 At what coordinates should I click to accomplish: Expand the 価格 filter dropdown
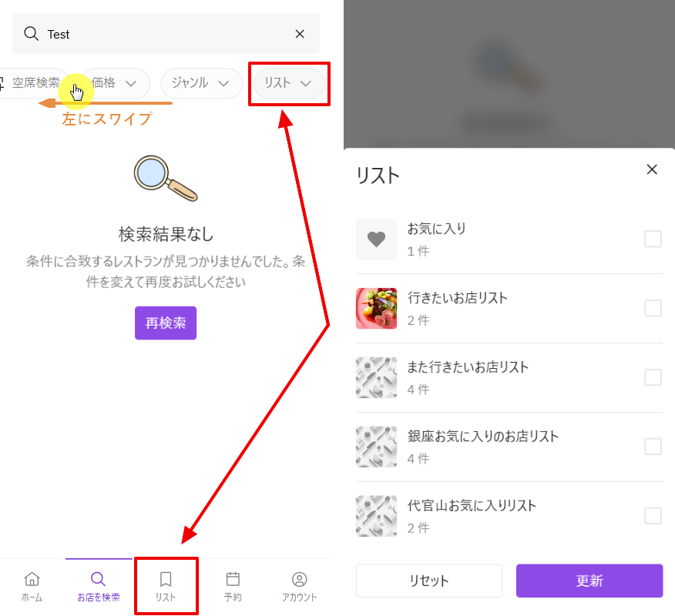click(x=116, y=83)
